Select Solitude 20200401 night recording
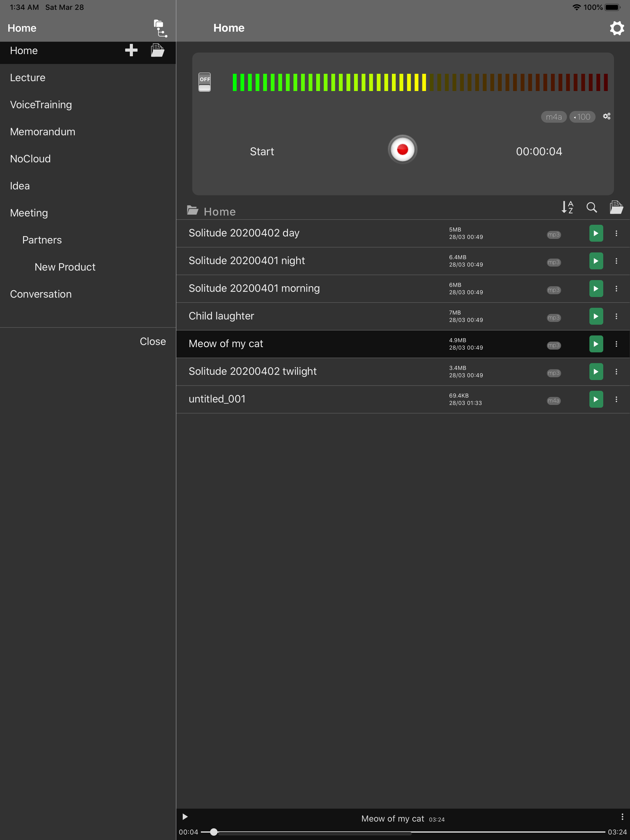 pos(247,260)
